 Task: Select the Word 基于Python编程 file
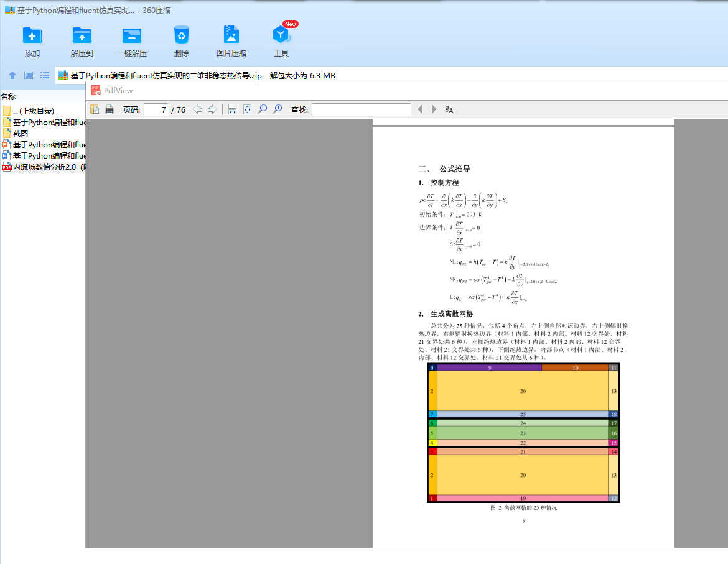click(x=43, y=156)
